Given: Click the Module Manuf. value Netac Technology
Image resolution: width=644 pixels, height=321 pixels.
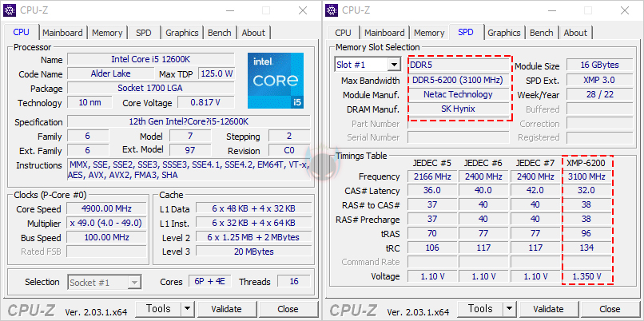Looking at the screenshot, I should (x=459, y=94).
